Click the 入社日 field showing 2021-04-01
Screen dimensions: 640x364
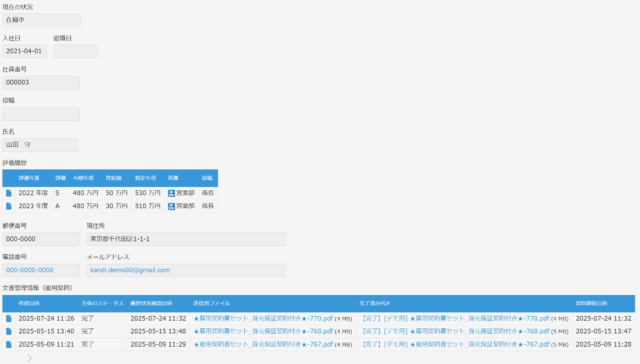(x=24, y=51)
